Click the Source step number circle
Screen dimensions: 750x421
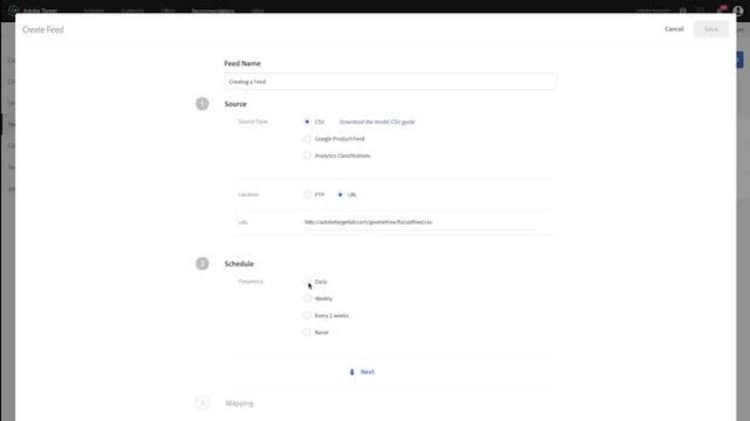[x=202, y=104]
